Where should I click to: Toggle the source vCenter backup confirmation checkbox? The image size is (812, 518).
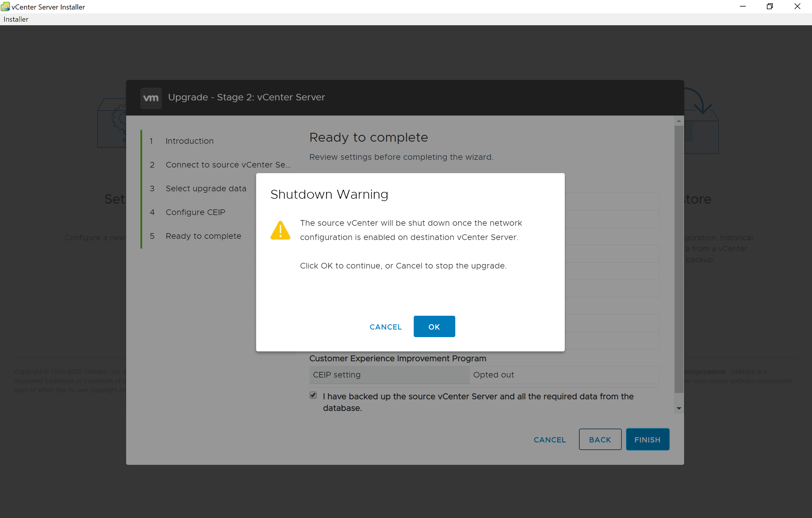(x=313, y=395)
